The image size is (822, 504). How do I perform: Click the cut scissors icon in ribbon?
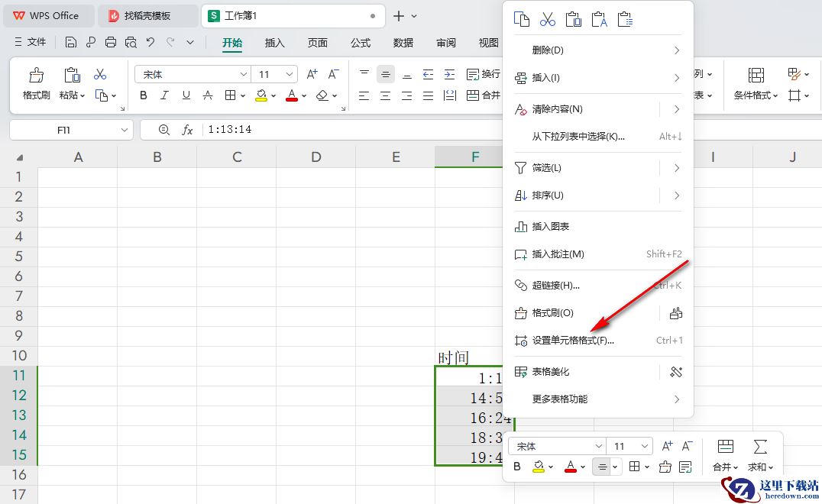point(99,74)
